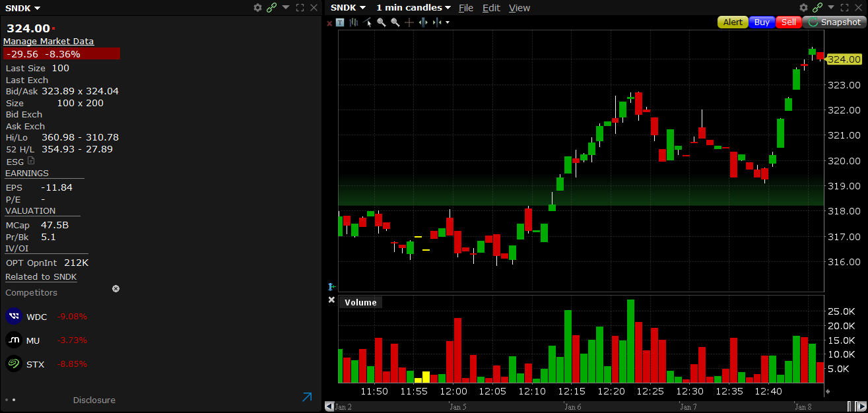Screen dimensions: 868x413
Task: Click the second zoom magnifier icon
Action: pos(395,22)
